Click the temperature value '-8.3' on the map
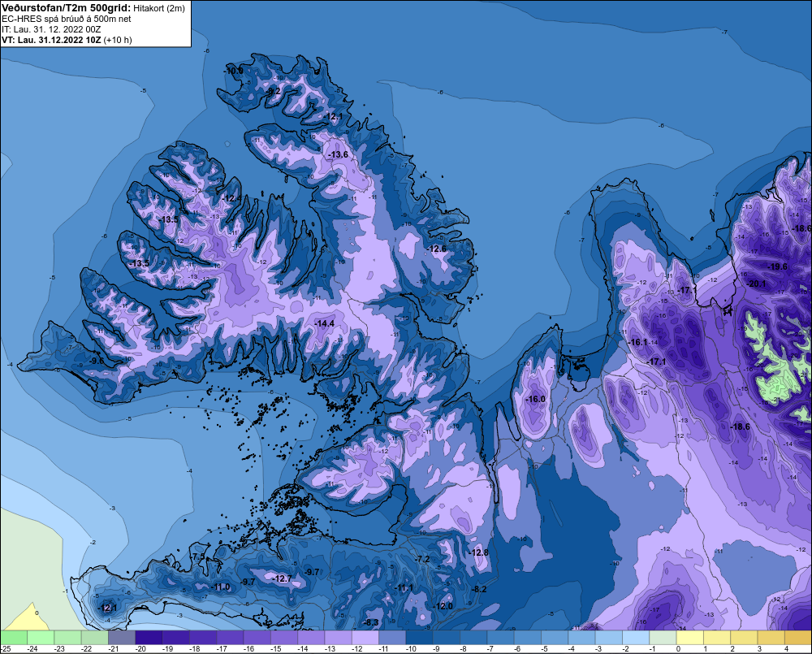The width and height of the screenshot is (812, 654). [371, 622]
